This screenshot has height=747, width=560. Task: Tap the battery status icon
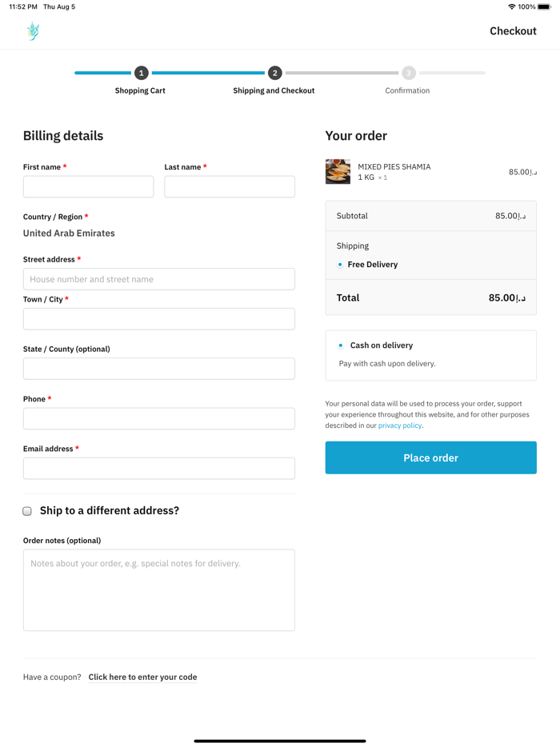point(544,7)
